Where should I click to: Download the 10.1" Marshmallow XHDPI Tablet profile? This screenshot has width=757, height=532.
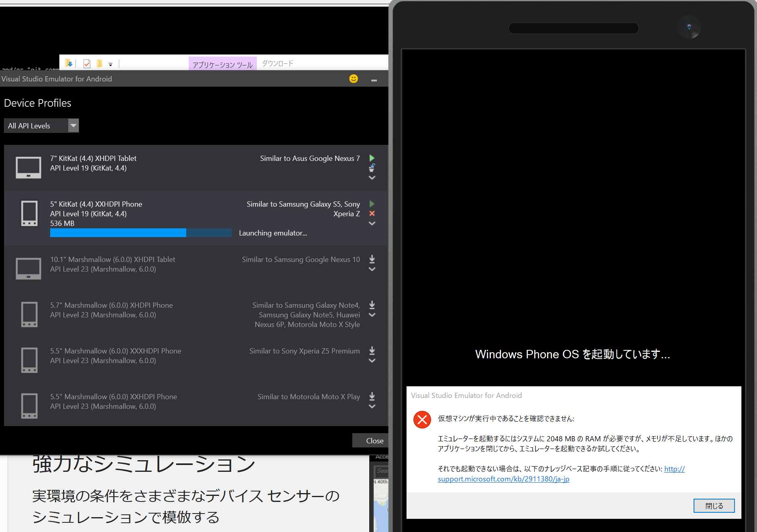pyautogui.click(x=372, y=259)
